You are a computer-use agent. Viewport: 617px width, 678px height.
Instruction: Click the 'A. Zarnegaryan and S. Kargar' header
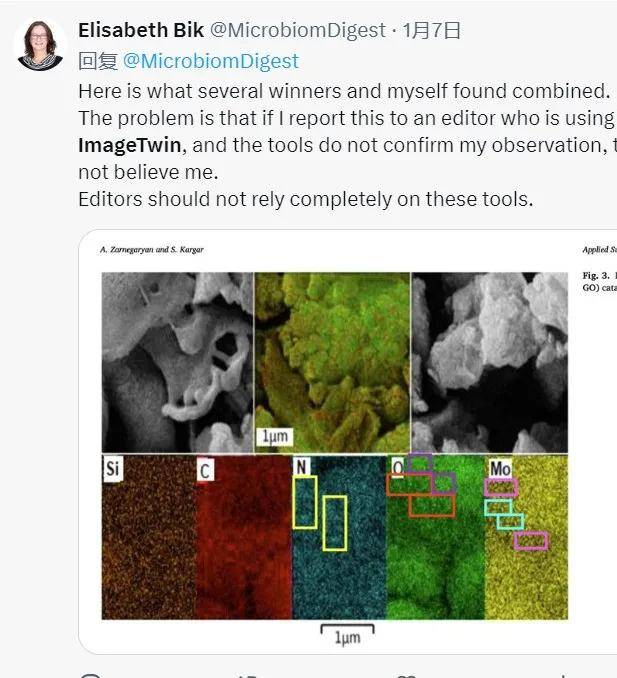coord(152,250)
